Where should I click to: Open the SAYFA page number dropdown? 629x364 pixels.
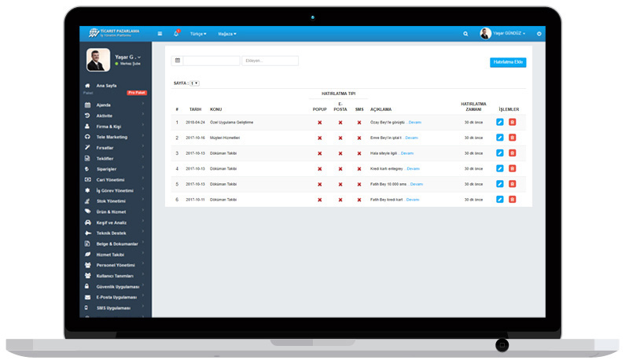coord(194,83)
